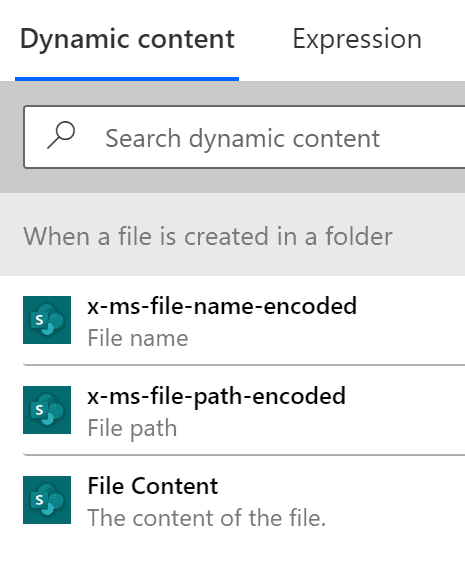Switch to the Dynamic content tab

click(x=127, y=39)
